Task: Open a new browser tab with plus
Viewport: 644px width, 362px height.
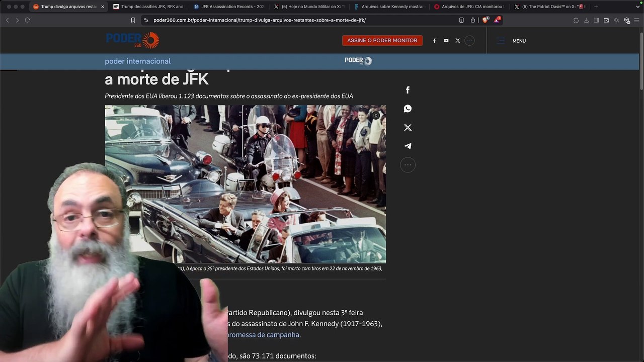Action: [596, 7]
